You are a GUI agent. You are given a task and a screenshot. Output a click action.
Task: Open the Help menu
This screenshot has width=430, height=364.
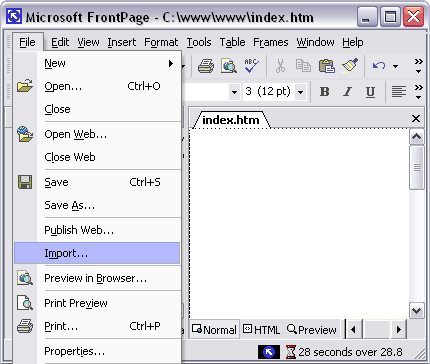click(353, 42)
